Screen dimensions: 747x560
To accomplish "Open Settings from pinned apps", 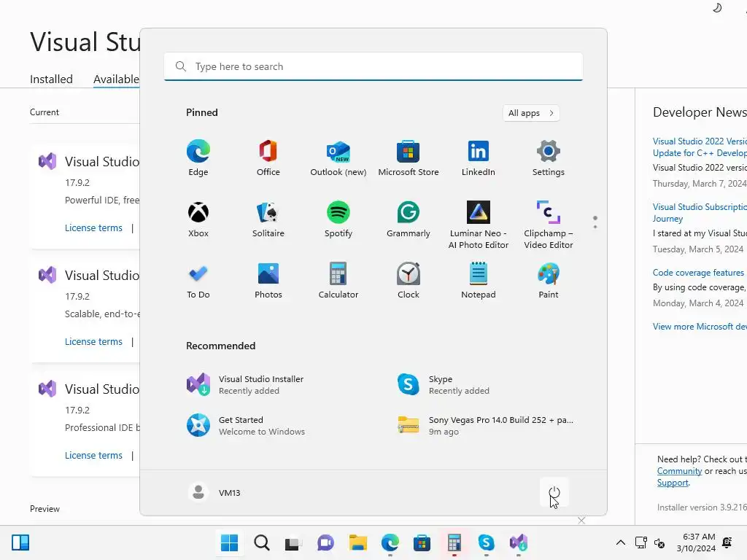I will (x=549, y=157).
